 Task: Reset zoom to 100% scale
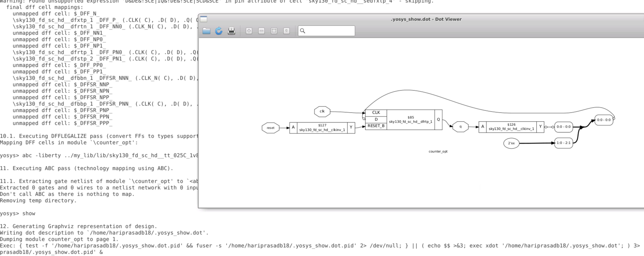click(x=287, y=31)
